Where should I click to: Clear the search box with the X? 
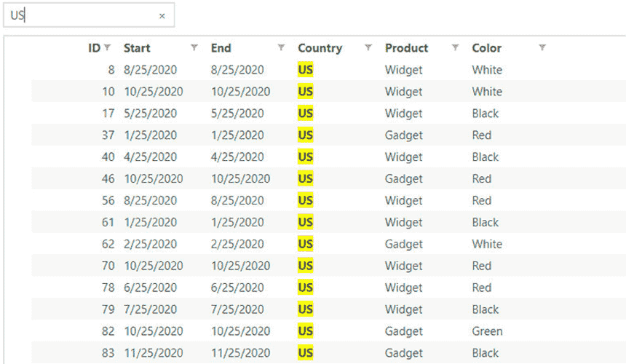[162, 16]
